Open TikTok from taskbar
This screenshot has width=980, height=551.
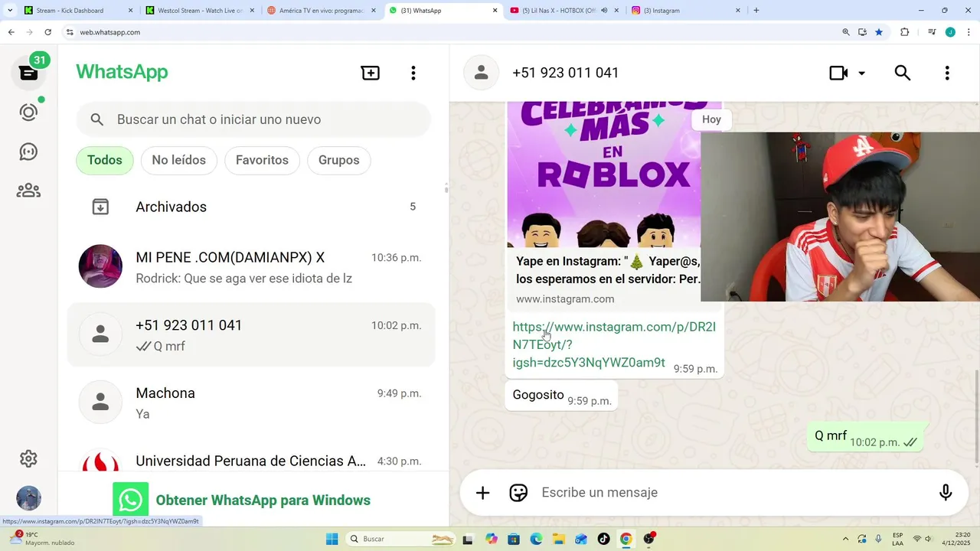tap(603, 539)
